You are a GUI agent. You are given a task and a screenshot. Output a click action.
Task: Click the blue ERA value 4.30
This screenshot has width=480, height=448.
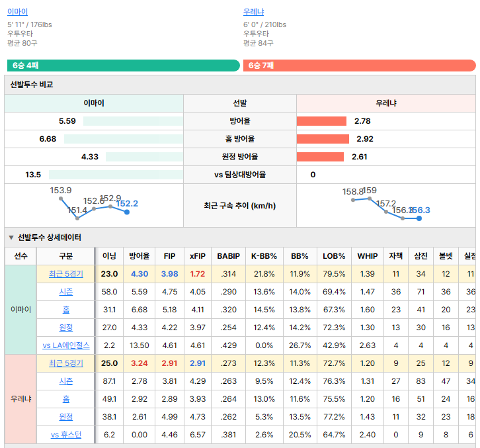coord(140,274)
